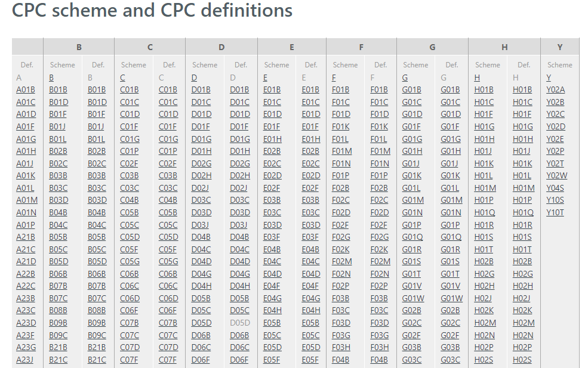Click G01W in the G Scheme column

pyautogui.click(x=413, y=298)
